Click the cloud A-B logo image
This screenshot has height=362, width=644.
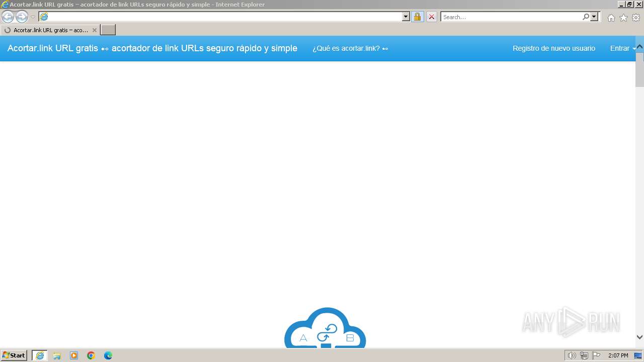point(325,327)
